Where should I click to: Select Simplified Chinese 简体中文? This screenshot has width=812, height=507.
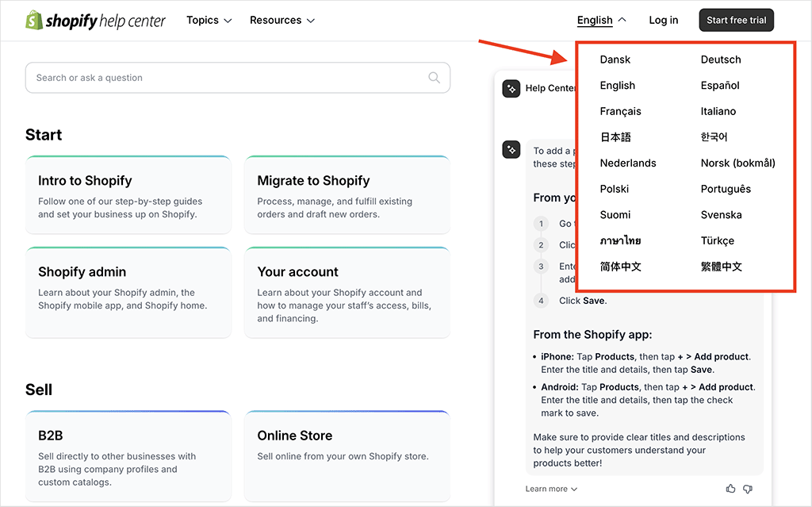[620, 267]
